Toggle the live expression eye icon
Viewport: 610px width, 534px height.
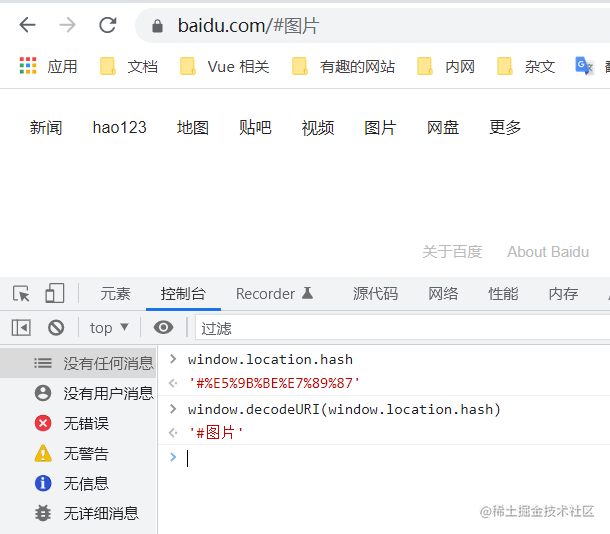[x=163, y=327]
